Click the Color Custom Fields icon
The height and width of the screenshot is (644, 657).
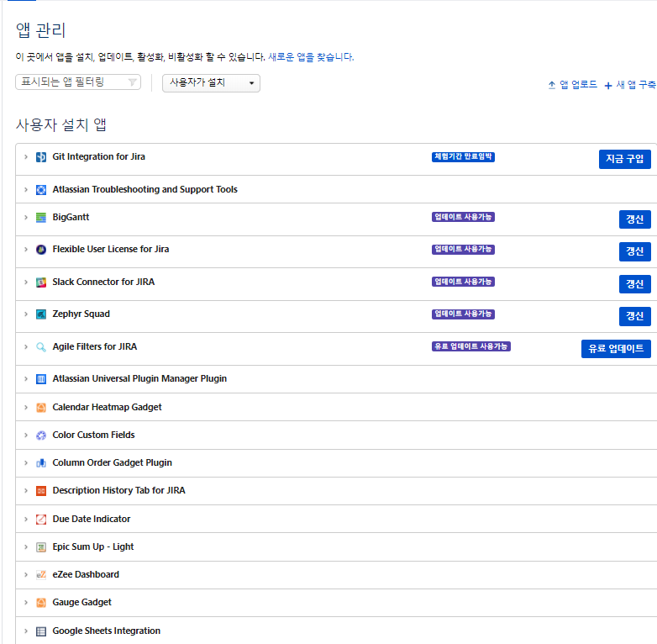coord(41,435)
